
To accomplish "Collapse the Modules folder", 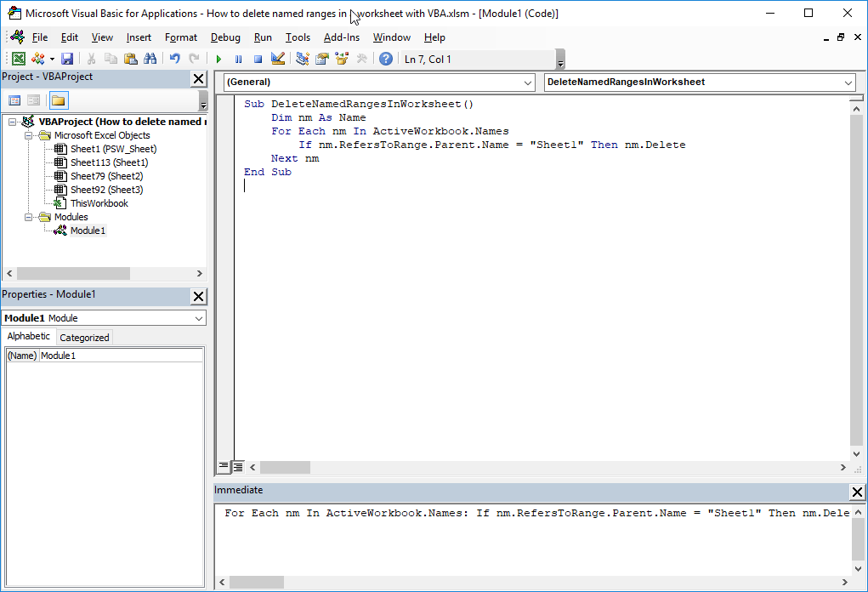I will [x=27, y=217].
